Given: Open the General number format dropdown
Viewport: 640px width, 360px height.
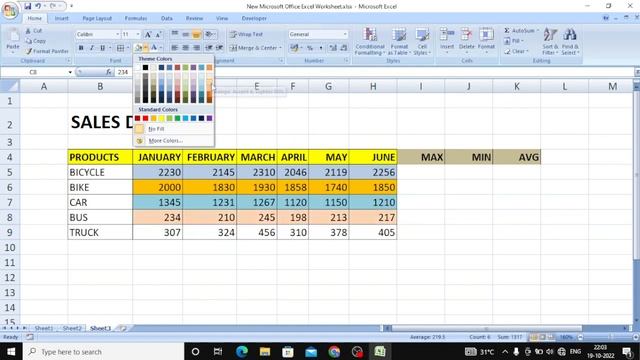Looking at the screenshot, I should click(345, 35).
